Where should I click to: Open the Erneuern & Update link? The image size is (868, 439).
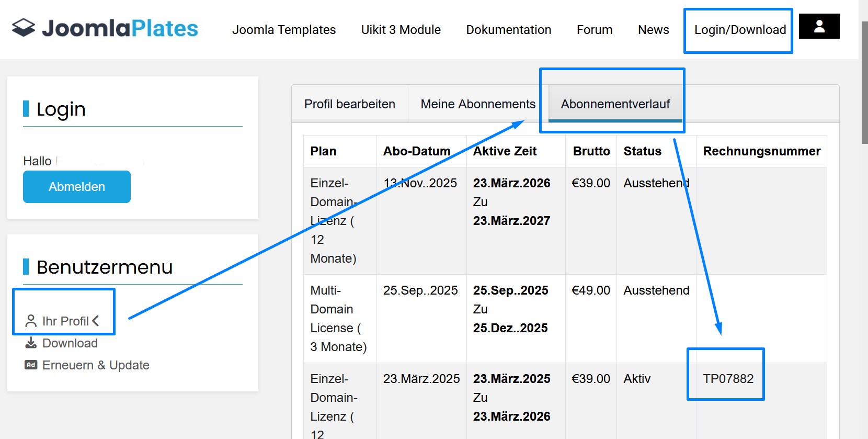[96, 365]
